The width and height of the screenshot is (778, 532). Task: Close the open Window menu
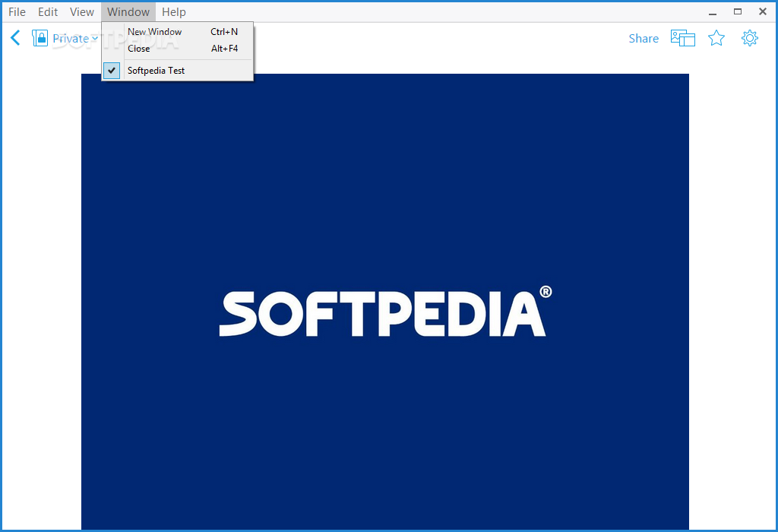pos(128,11)
